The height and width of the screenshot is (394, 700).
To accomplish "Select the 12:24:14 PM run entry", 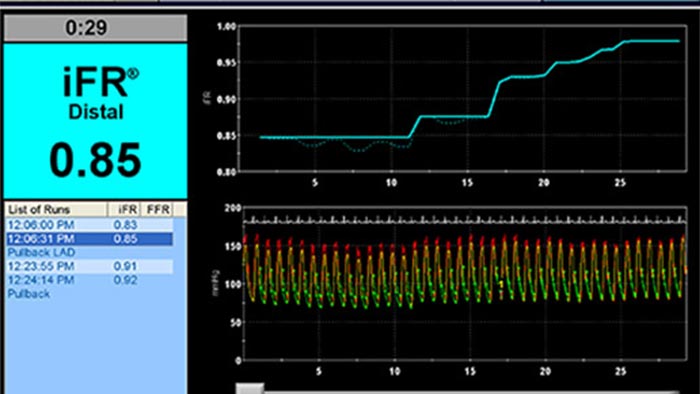I will pos(89,280).
